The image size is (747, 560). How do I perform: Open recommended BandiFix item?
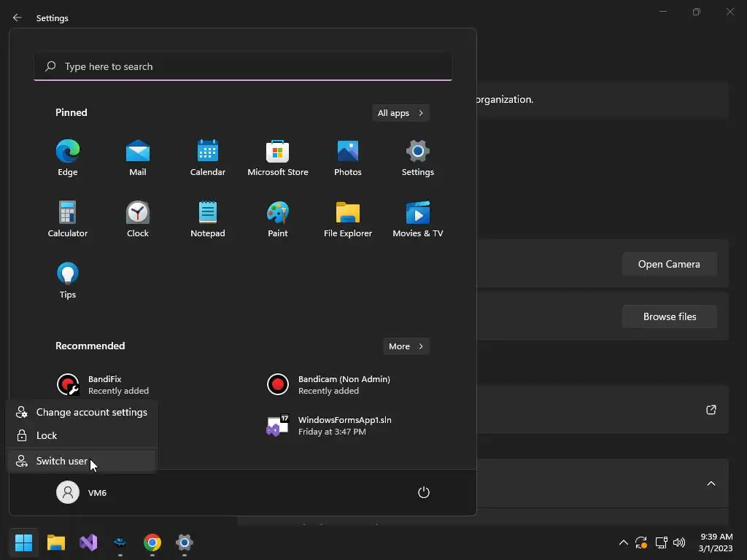click(103, 385)
